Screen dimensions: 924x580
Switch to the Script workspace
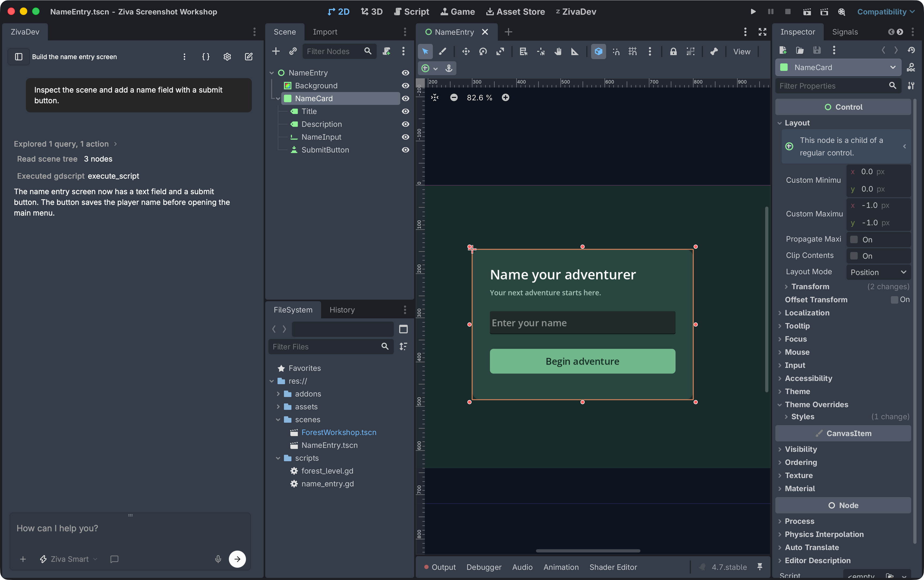point(412,12)
